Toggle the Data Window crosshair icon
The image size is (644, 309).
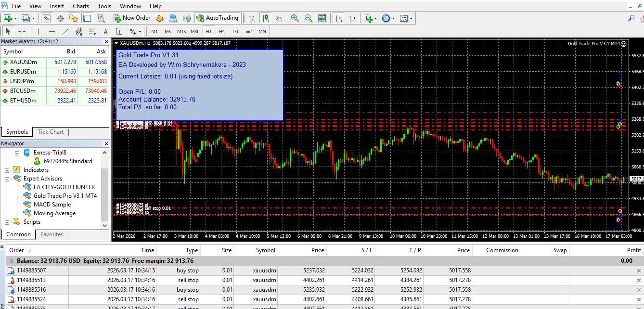click(x=60, y=18)
